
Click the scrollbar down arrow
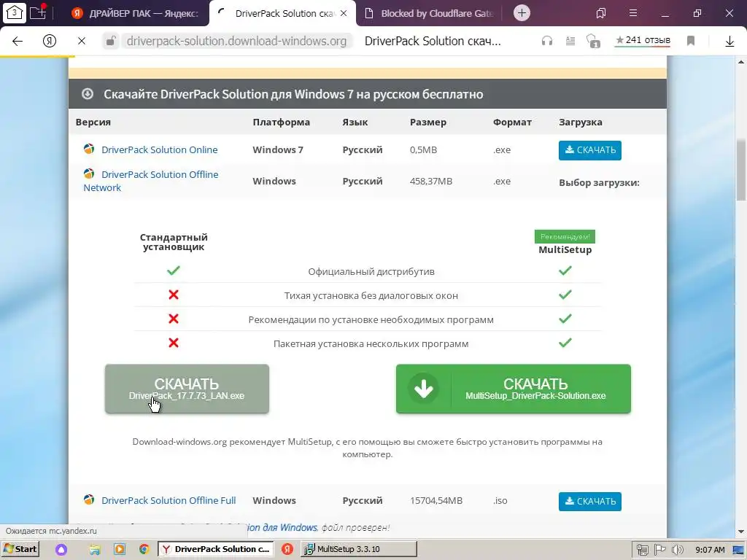[x=741, y=532]
